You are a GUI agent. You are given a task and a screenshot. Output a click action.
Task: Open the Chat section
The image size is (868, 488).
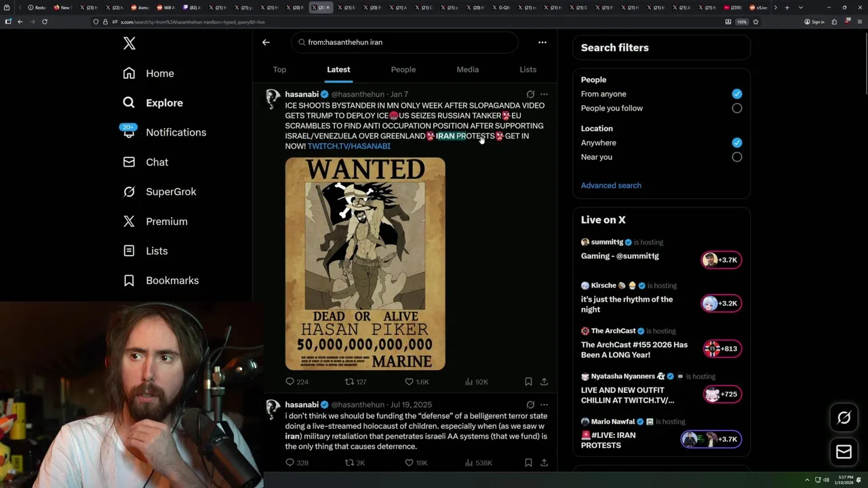tap(146, 162)
